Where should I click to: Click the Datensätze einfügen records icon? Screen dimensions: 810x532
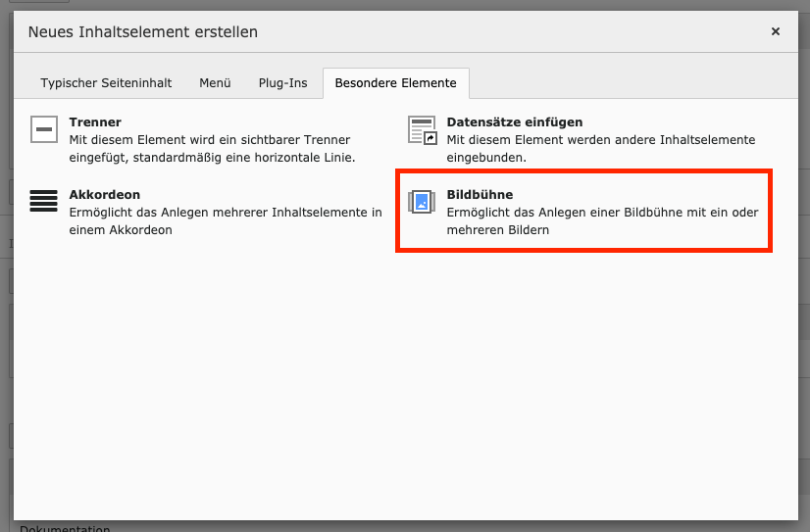[422, 129]
